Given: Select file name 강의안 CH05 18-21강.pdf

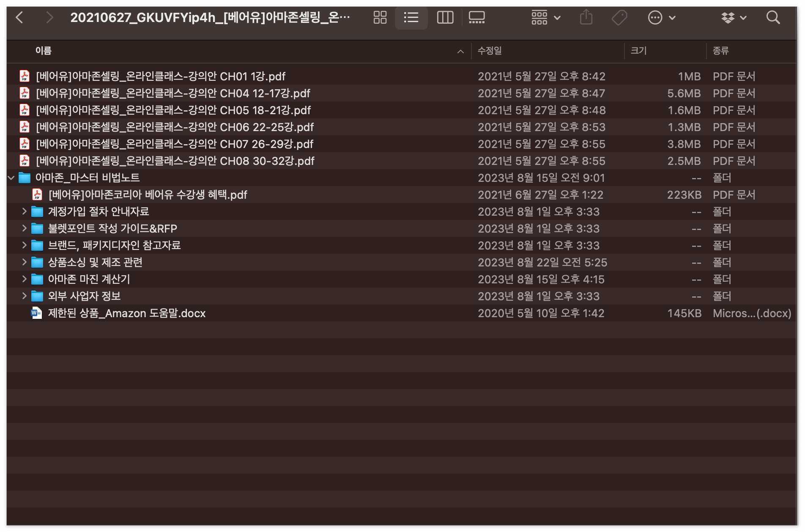Looking at the screenshot, I should click(173, 110).
